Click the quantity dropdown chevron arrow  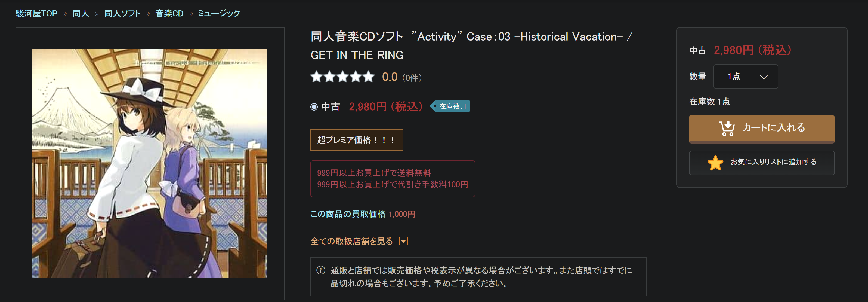(x=764, y=77)
